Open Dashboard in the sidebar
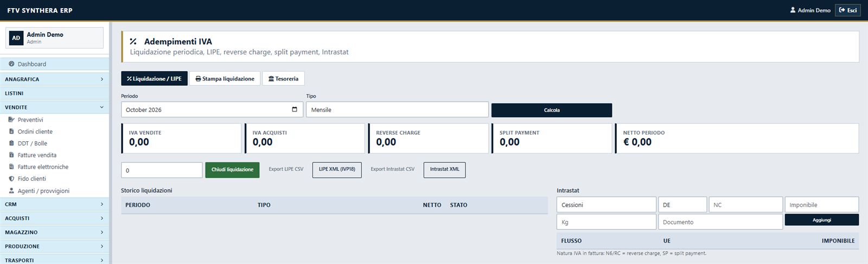This screenshot has width=868, height=264. (x=54, y=64)
